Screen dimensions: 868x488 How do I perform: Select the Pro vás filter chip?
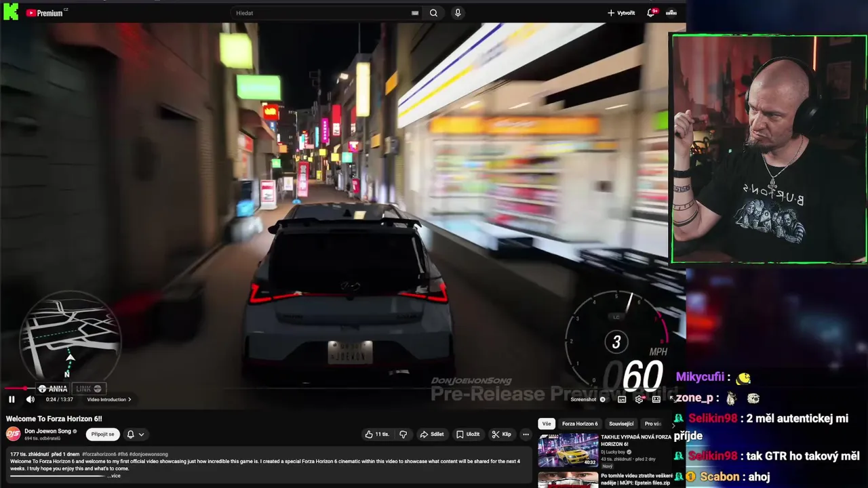coord(652,424)
